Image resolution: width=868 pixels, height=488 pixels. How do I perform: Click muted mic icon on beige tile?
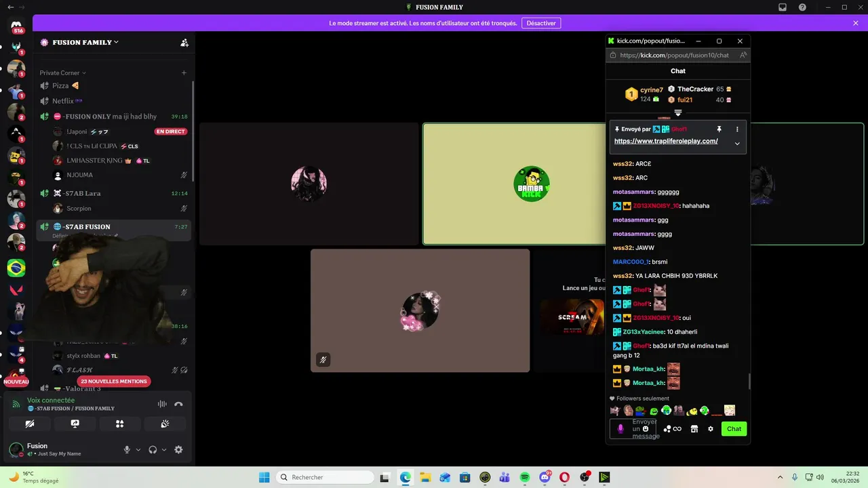[x=323, y=360]
